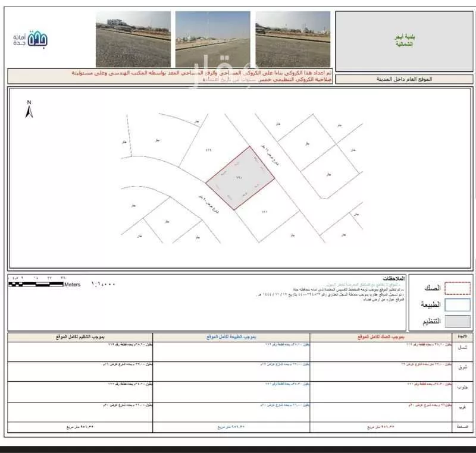Click the شرق row label
476x453 pixels.
[462, 367]
